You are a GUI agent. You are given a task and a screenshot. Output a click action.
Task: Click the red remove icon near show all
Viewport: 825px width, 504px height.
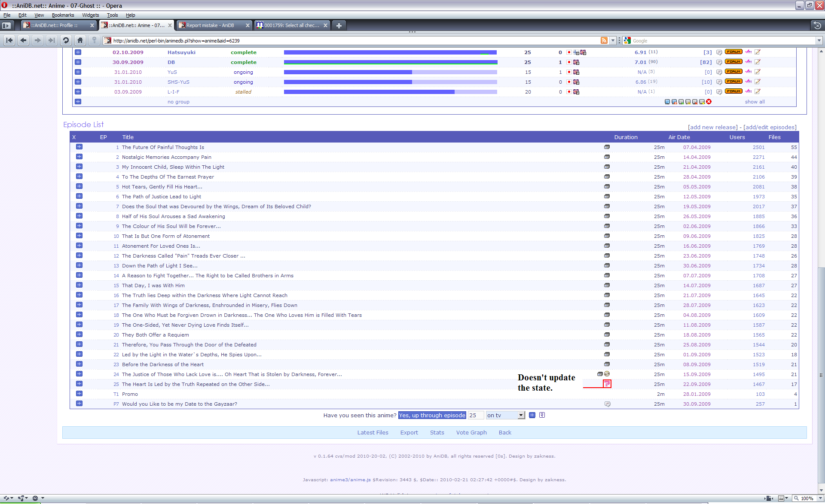pos(709,102)
